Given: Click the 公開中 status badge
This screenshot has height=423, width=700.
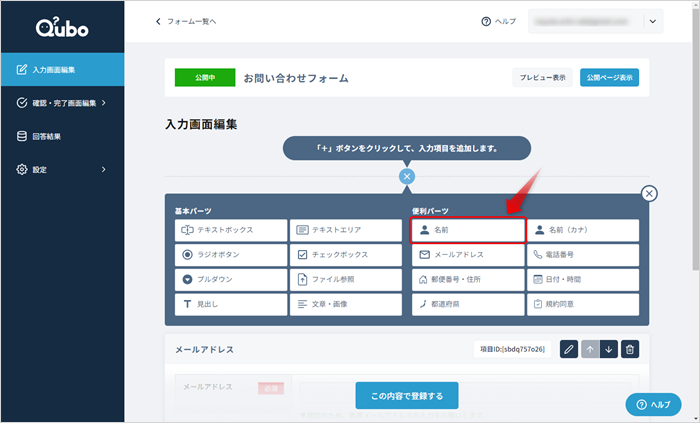Looking at the screenshot, I should (205, 78).
